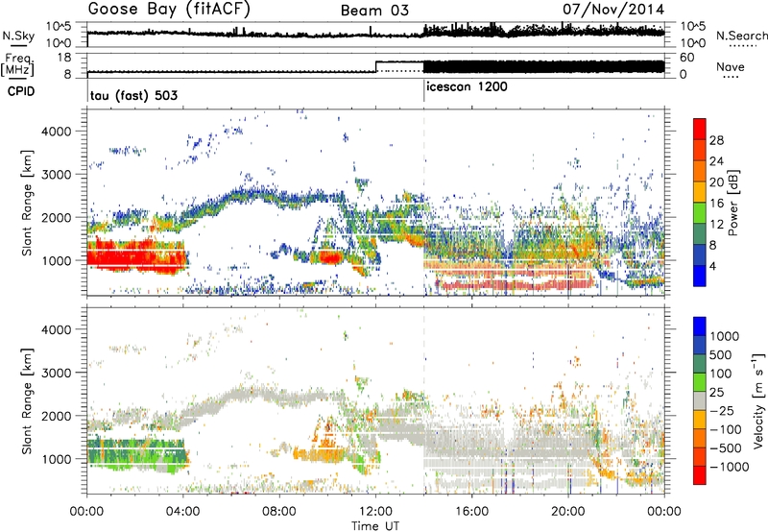Select the "18" tick on the frequency axis
The image size is (768, 532).
tap(64, 58)
